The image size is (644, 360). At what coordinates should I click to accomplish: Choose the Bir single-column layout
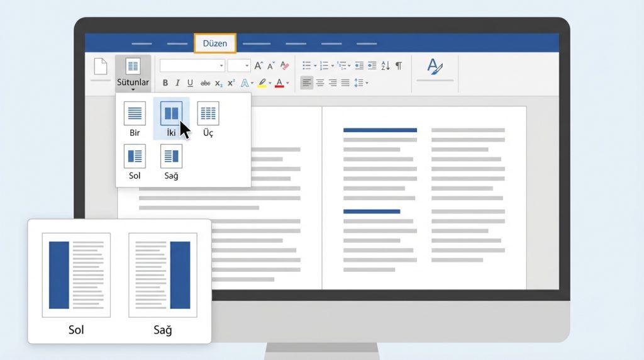click(135, 118)
